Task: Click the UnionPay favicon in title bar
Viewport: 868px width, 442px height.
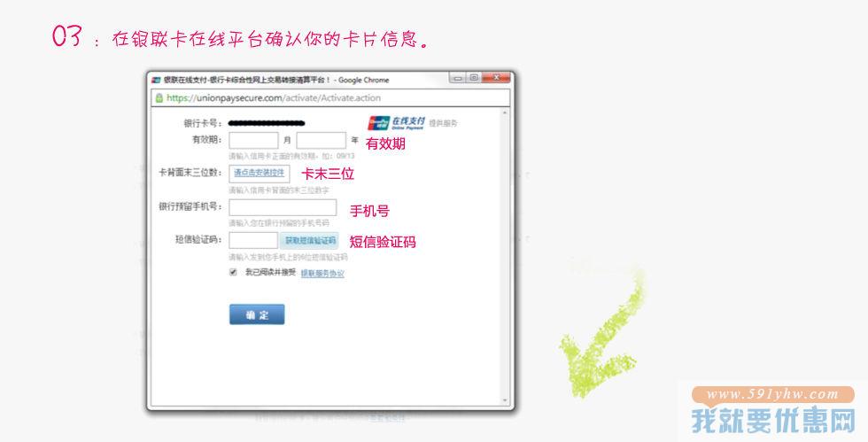Action: [156, 80]
